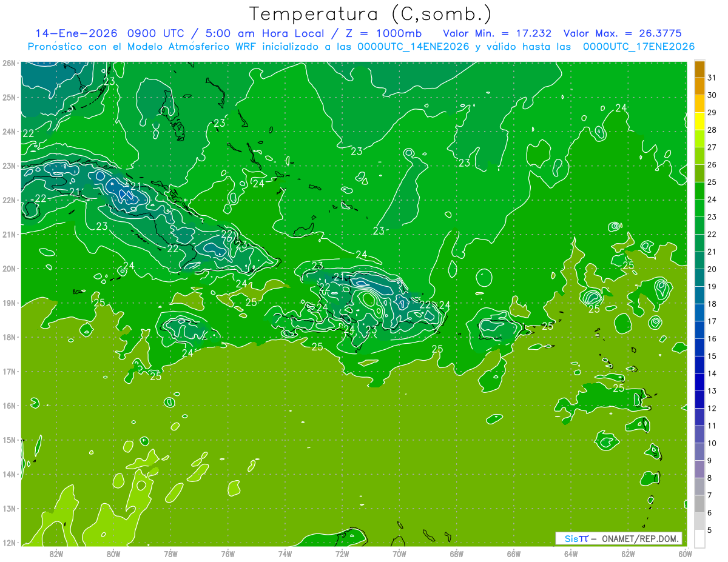Click the '18N' latitude axis label
The height and width of the screenshot is (562, 728).
coord(9,337)
